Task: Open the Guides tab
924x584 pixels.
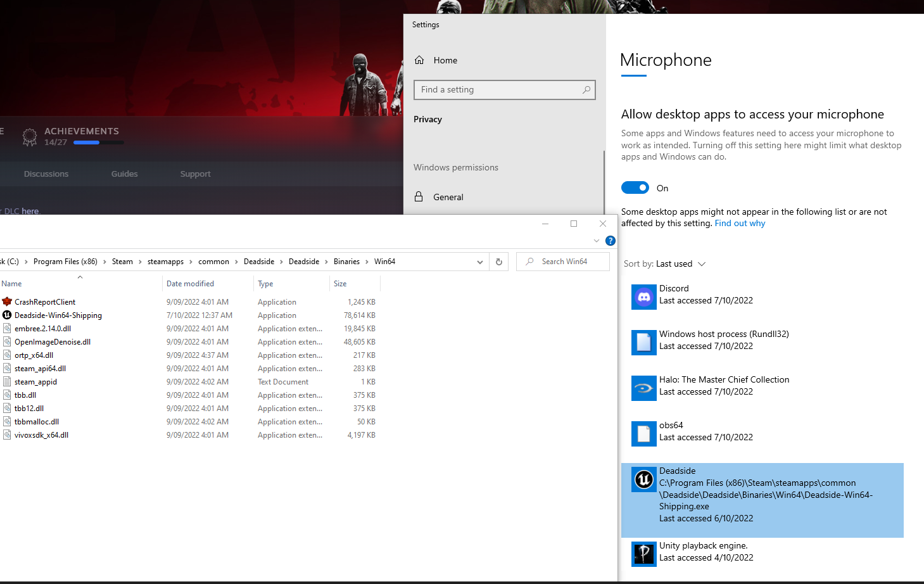Action: coord(124,174)
